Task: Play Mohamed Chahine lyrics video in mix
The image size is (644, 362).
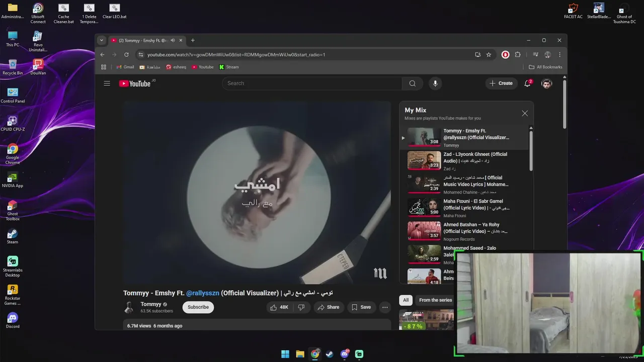Action: pos(465,185)
